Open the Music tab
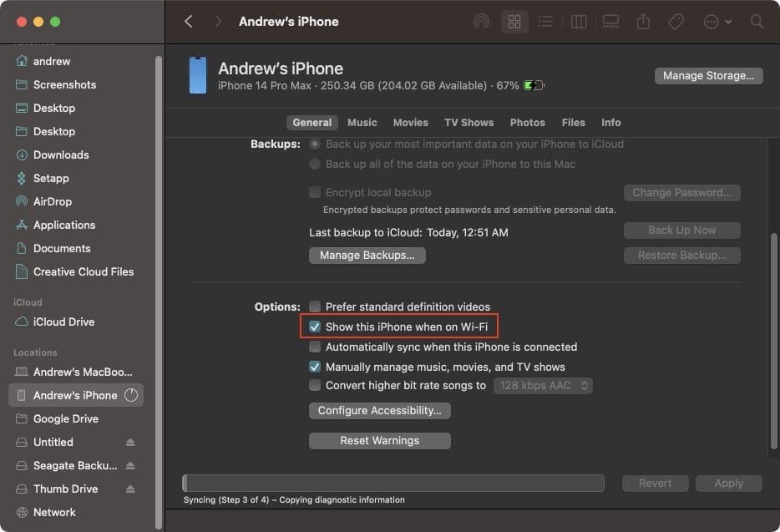The width and height of the screenshot is (780, 532). [362, 123]
